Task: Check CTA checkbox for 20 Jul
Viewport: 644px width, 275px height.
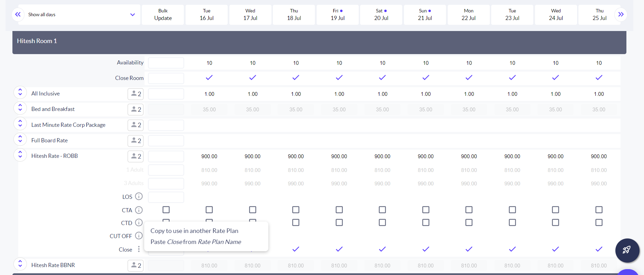Action: point(382,210)
